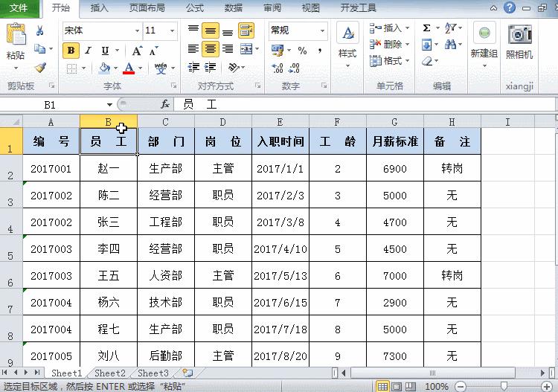Open the 样式 styles gallery
The height and width of the screenshot is (392, 558).
pos(347,45)
